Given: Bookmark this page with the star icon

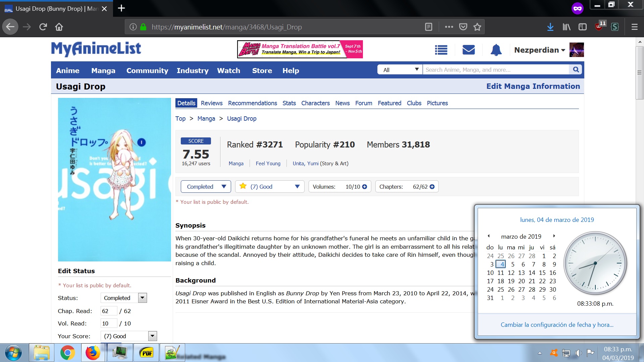Looking at the screenshot, I should tap(477, 27).
